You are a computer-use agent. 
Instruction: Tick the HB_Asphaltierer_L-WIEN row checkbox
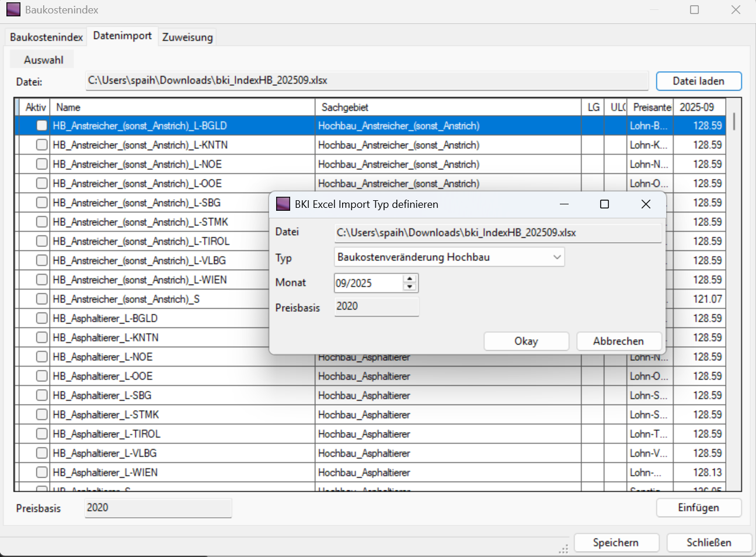click(x=41, y=472)
